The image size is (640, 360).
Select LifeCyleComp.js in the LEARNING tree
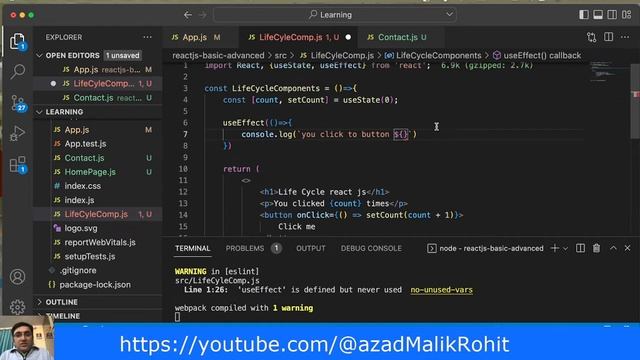(x=98, y=214)
